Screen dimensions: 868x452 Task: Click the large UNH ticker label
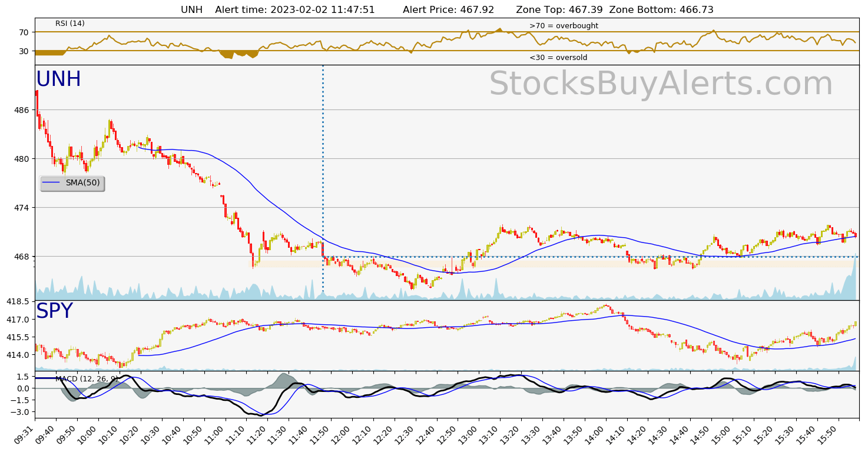pyautogui.click(x=58, y=79)
